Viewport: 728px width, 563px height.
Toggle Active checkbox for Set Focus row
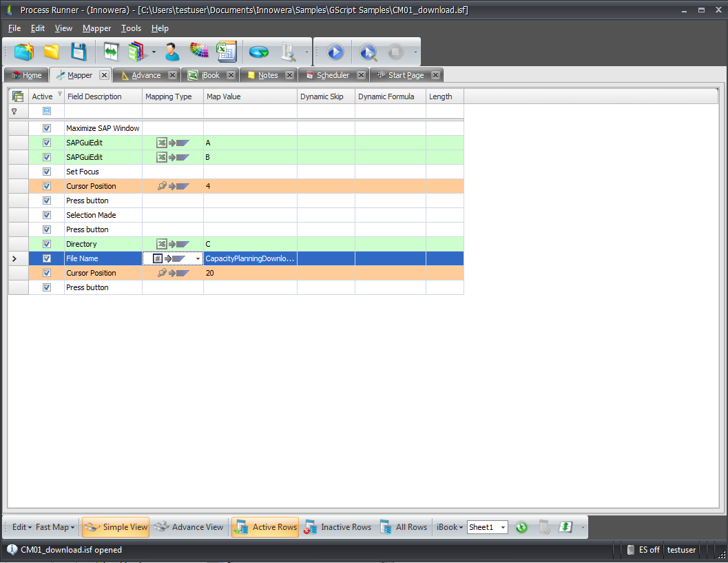tap(47, 172)
